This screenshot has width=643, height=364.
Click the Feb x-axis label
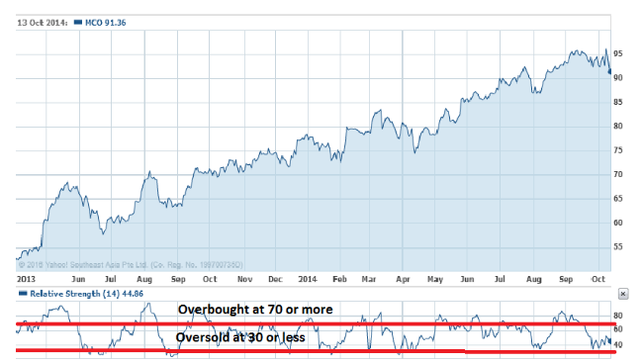339,279
